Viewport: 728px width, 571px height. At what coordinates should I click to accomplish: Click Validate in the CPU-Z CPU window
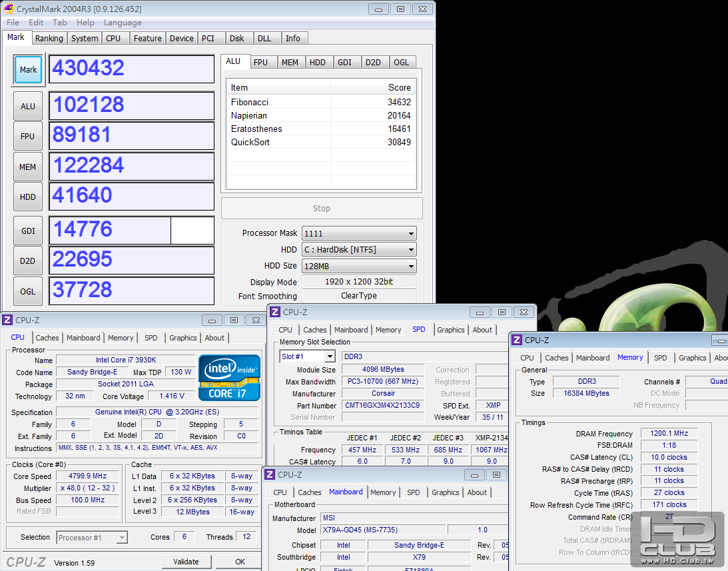pyautogui.click(x=186, y=562)
